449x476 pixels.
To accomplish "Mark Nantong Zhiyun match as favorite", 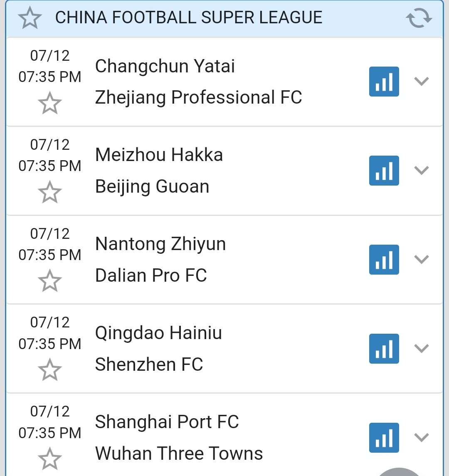I will point(50,281).
